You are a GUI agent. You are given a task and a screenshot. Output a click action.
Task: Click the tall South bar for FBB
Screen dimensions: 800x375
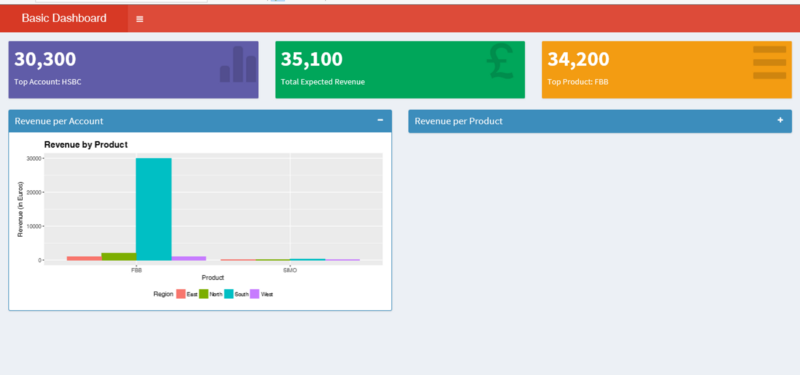point(154,209)
